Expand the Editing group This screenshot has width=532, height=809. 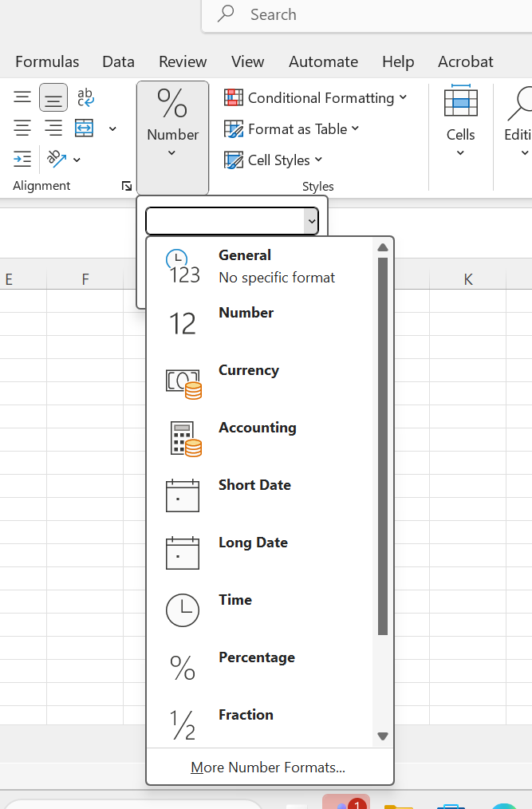point(517,120)
